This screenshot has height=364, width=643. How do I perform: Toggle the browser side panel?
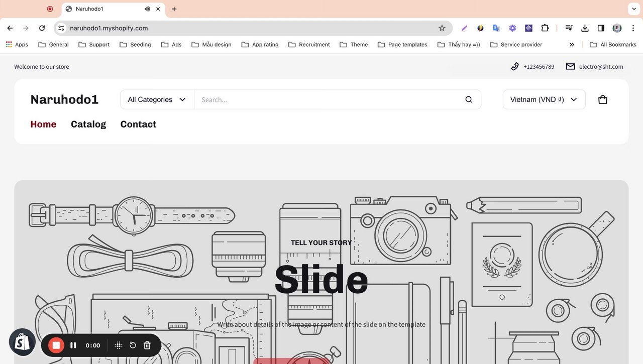point(601,28)
